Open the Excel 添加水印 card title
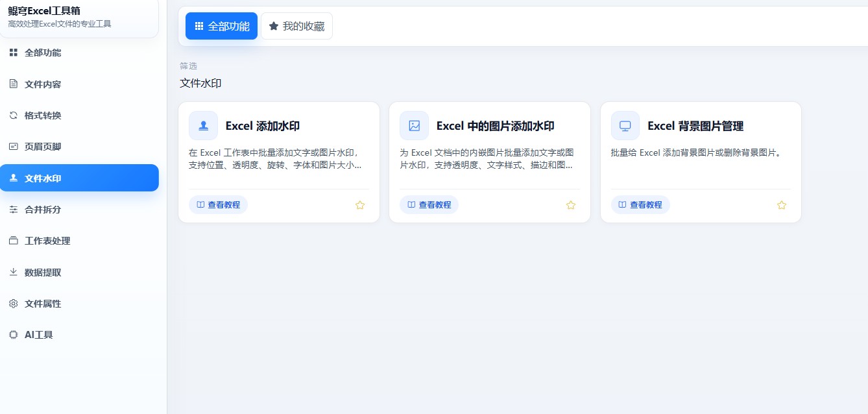 263,126
